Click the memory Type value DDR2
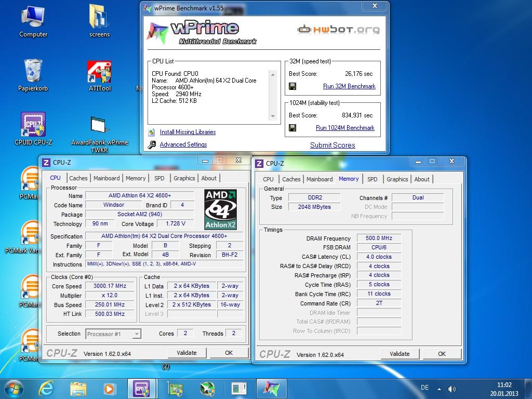The width and height of the screenshot is (532, 399). 314,197
